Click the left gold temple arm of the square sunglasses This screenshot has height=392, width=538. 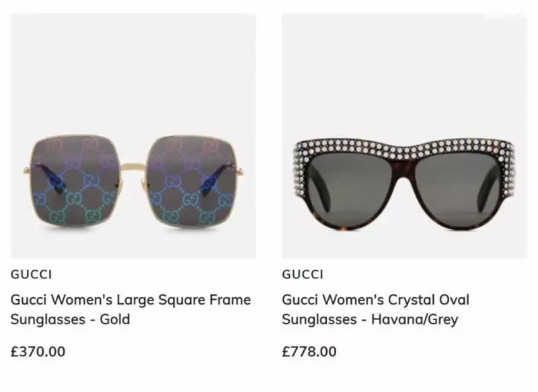pyautogui.click(x=27, y=169)
